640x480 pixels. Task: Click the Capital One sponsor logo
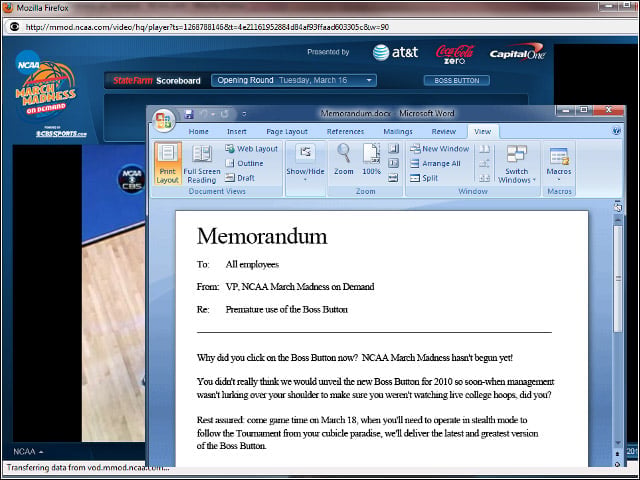coord(517,53)
